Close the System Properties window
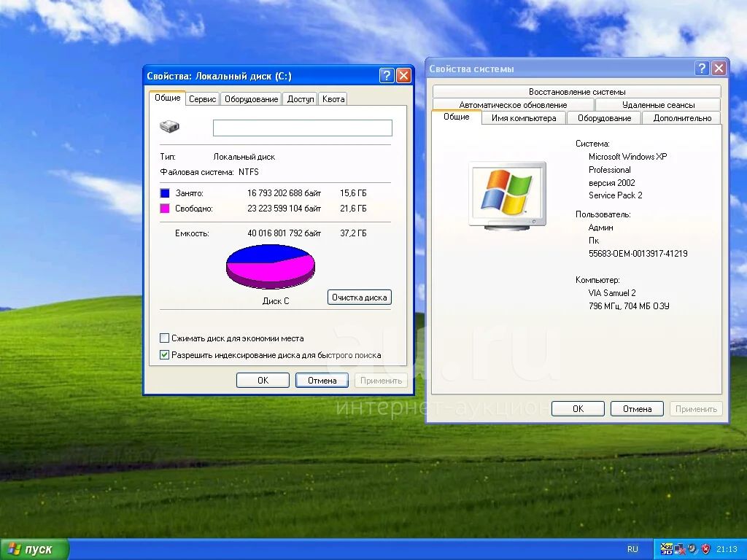The image size is (747, 560). point(719,68)
